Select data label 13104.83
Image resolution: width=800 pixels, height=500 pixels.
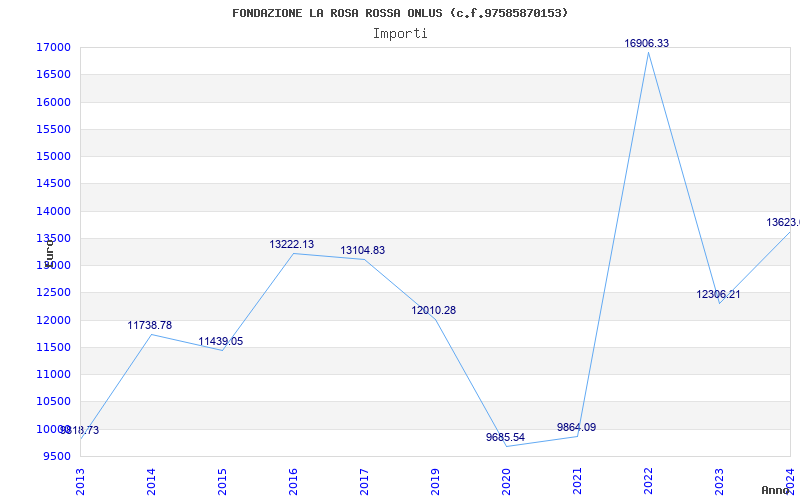pos(363,251)
